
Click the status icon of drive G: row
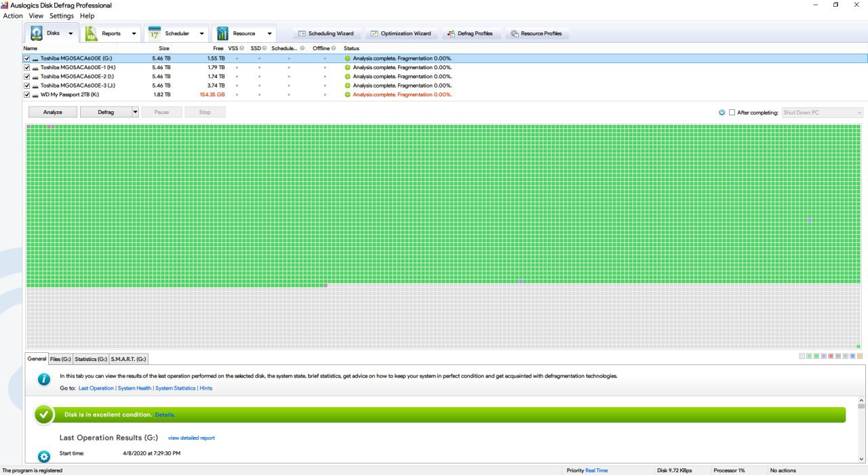348,58
